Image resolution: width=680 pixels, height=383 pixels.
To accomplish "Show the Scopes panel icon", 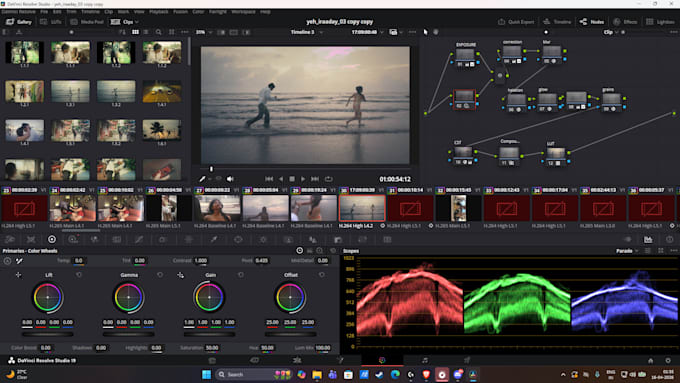I will (648, 239).
